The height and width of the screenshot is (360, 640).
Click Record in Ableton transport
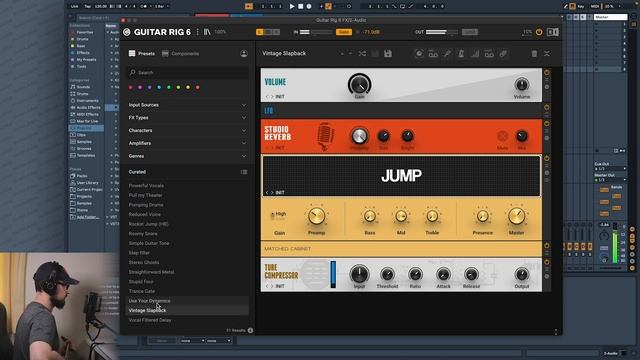(x=309, y=6)
